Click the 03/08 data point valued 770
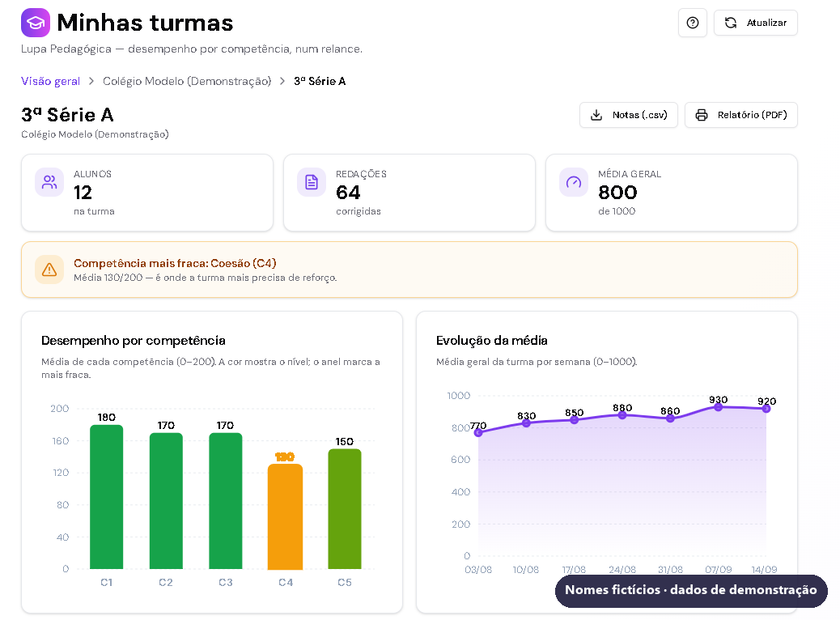 point(478,432)
